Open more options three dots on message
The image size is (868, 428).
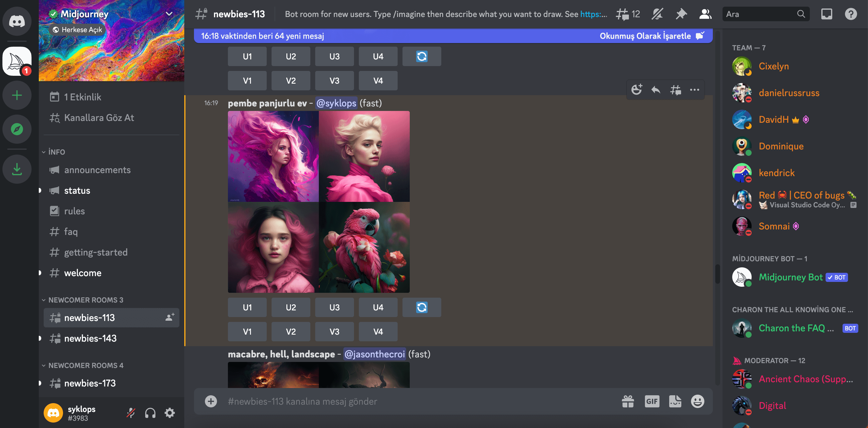pos(694,90)
